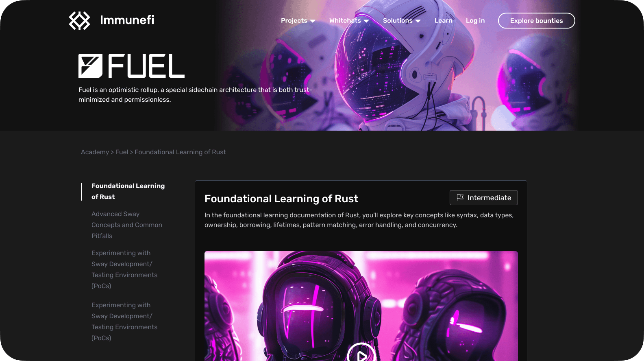Open first Experimenting with Sway Development lesson
The width and height of the screenshot is (644, 361).
tap(124, 269)
